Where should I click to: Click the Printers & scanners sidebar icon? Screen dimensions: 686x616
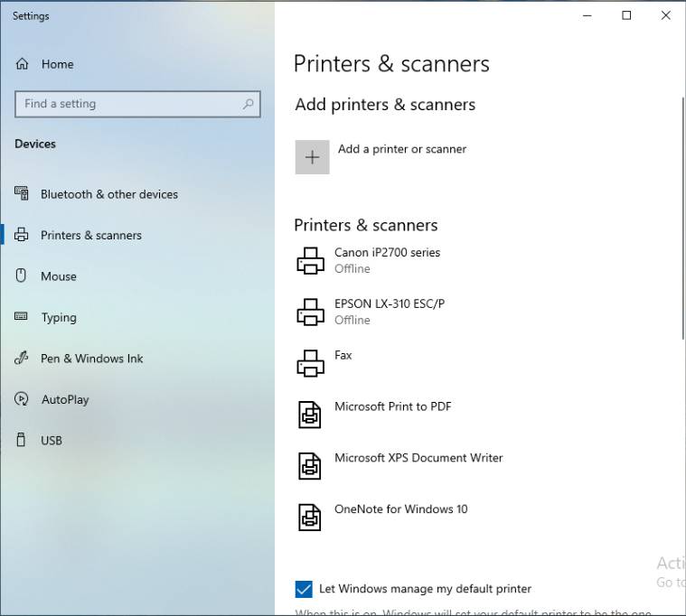point(21,235)
